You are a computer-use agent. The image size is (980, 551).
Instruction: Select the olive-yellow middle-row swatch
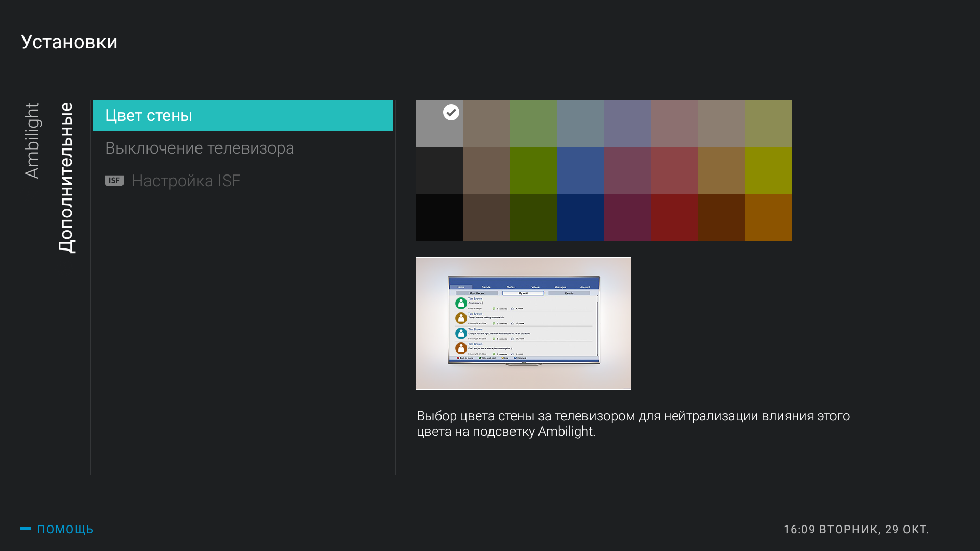(x=768, y=170)
